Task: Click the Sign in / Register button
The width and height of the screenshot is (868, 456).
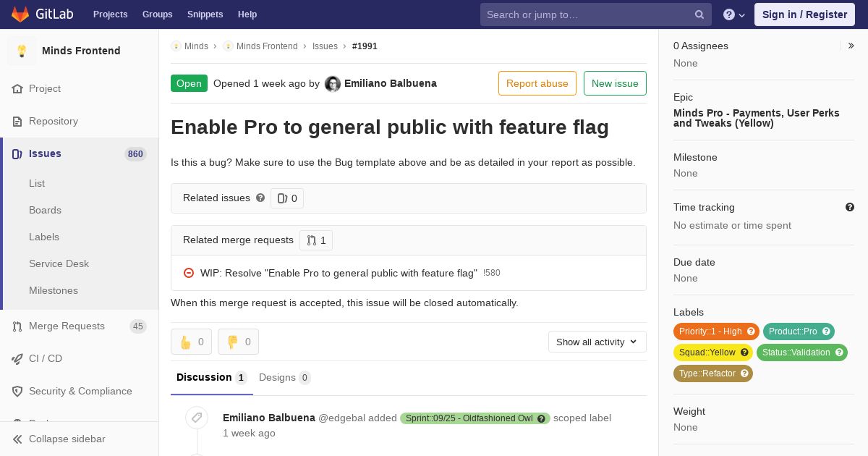Action: point(804,14)
